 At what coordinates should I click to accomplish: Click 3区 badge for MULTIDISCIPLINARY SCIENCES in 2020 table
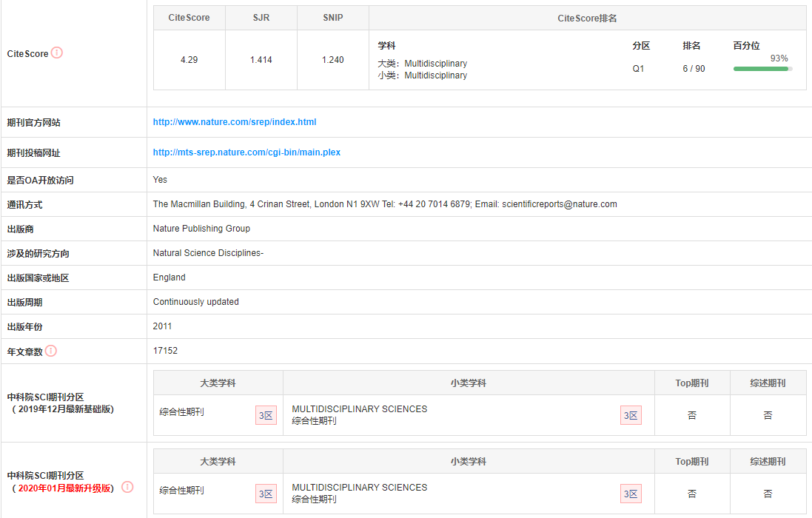[631, 494]
